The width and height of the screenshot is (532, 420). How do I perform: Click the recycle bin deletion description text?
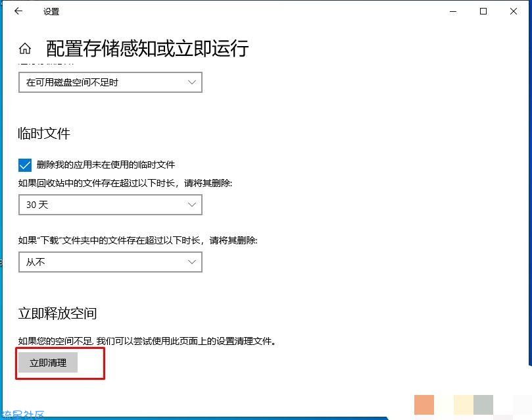(x=125, y=184)
